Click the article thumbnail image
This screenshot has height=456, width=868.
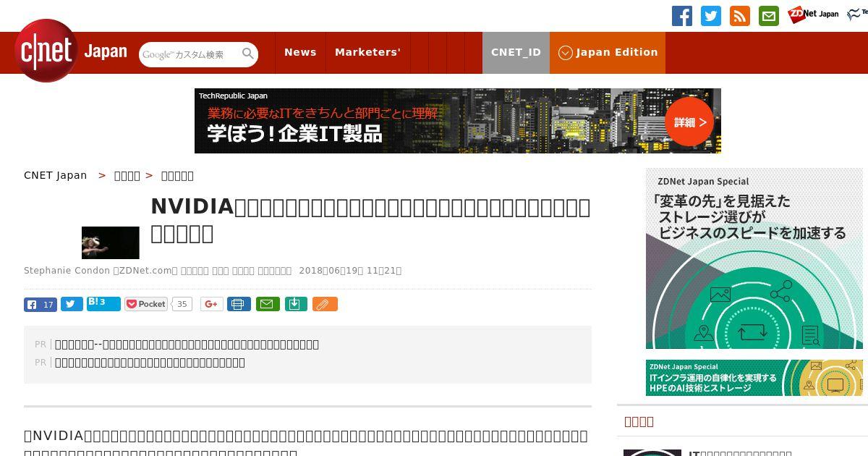(111, 242)
